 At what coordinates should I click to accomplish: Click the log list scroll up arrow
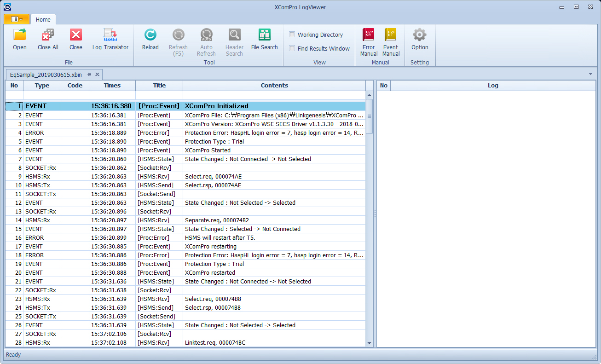coord(370,95)
